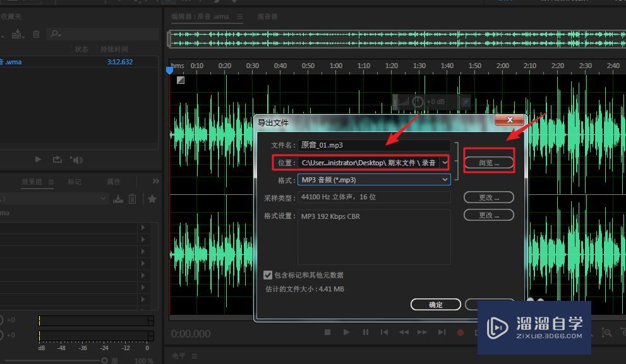Click the editor tab 编辑器: 原音 .wma
This screenshot has width=626, height=364.
point(200,17)
